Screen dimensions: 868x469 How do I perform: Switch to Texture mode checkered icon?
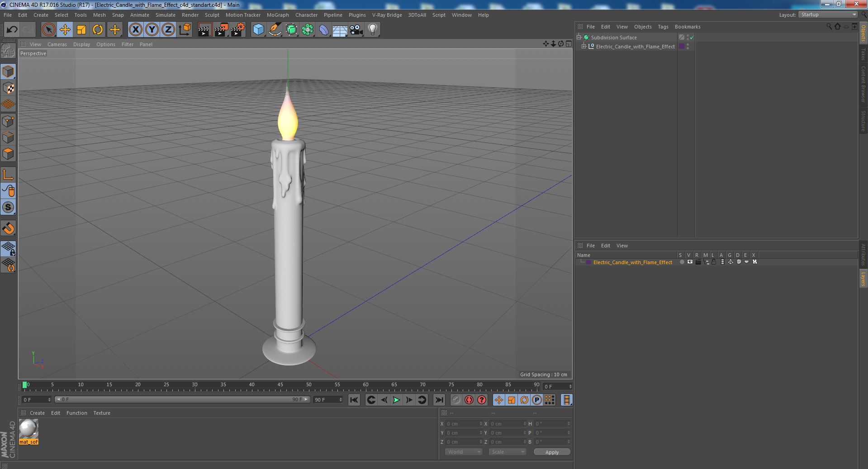(x=8, y=88)
